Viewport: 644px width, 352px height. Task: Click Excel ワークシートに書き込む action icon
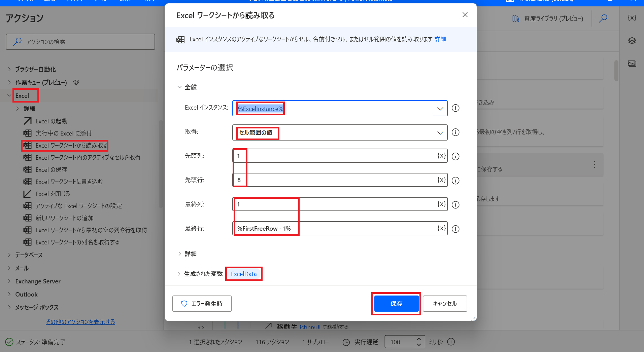click(27, 182)
